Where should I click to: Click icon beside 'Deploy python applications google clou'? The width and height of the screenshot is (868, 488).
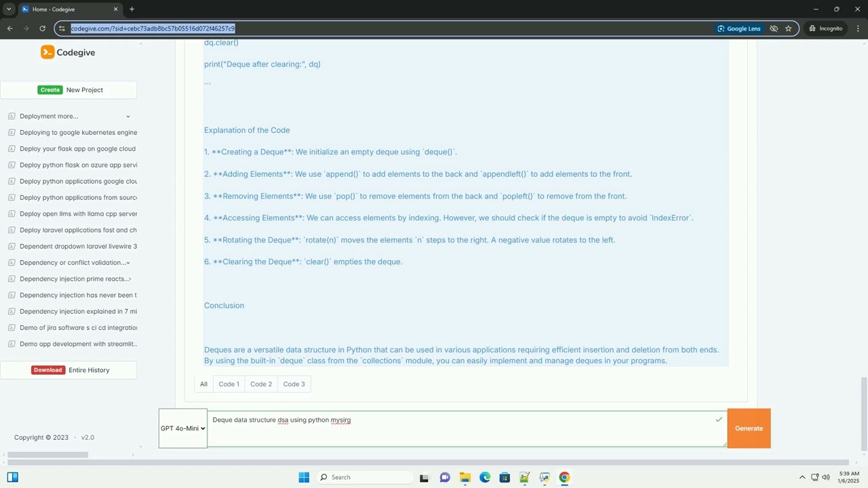(x=12, y=181)
